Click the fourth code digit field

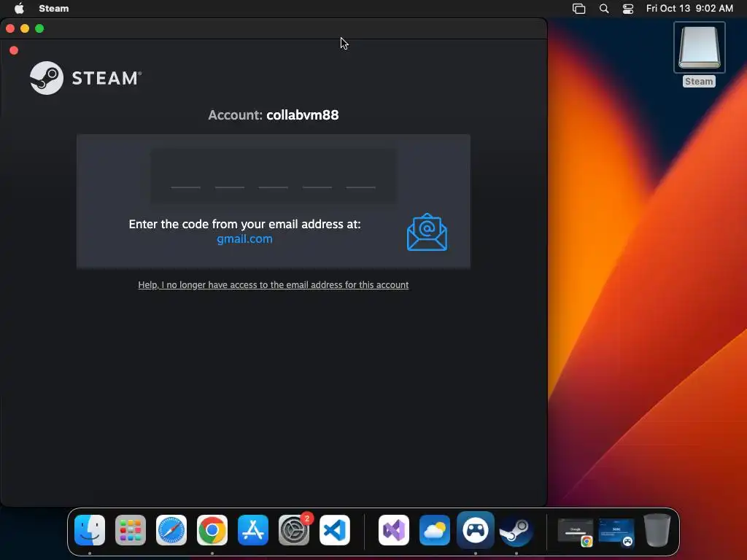(317, 176)
